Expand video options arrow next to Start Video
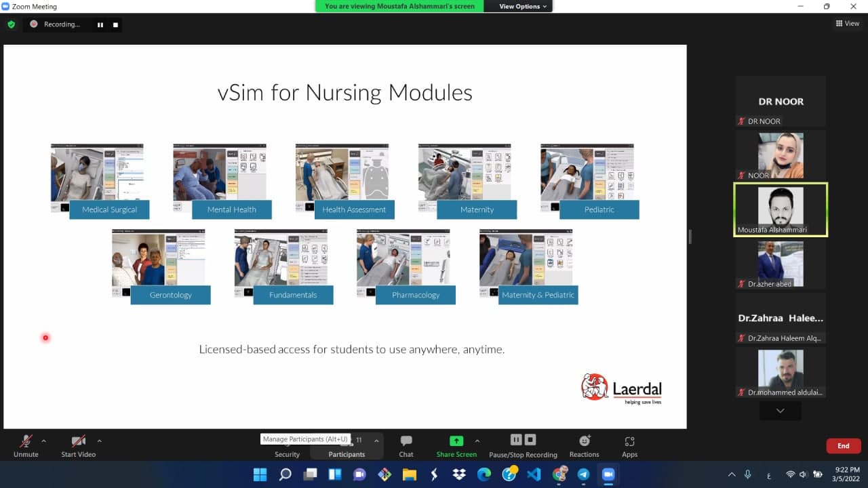 click(x=99, y=441)
